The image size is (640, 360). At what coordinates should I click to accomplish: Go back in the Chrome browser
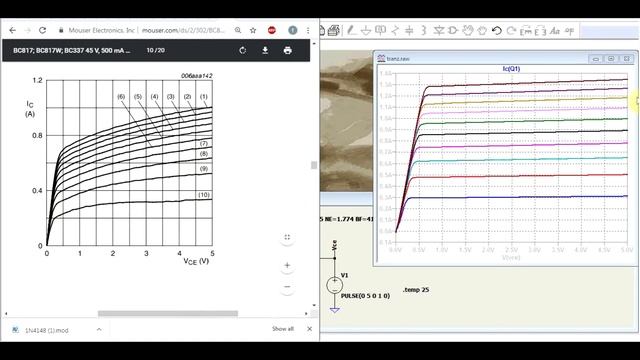[12, 30]
